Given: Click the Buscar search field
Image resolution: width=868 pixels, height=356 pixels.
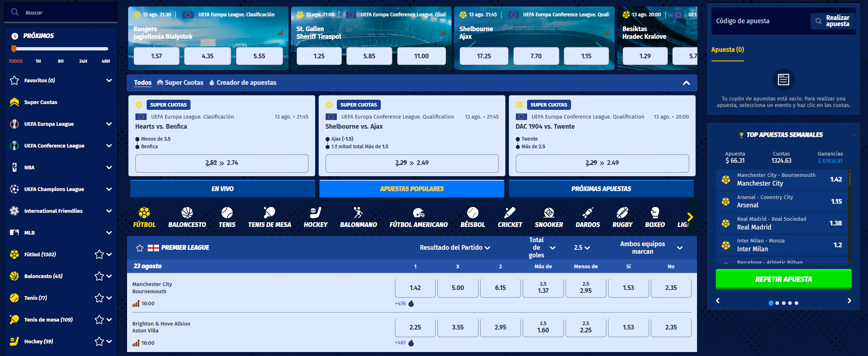Looking at the screenshot, I should point(61,13).
